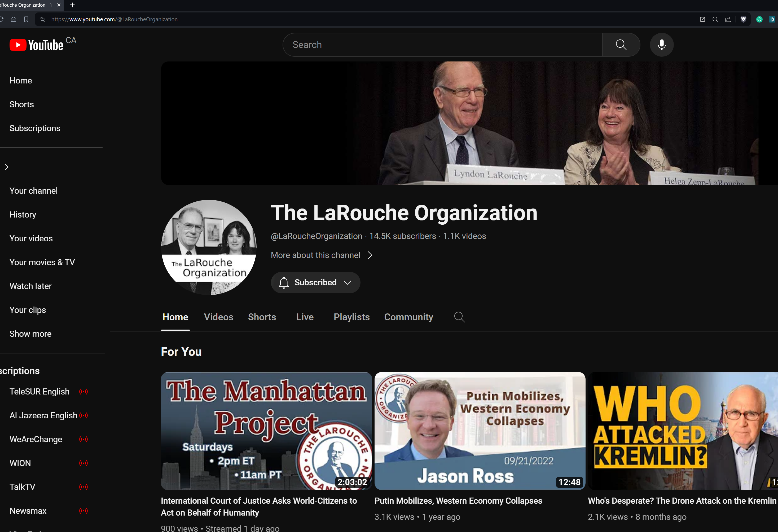Screen dimensions: 778x532
Task: Click the teal extension icon beside Grammarly
Action: click(772, 19)
